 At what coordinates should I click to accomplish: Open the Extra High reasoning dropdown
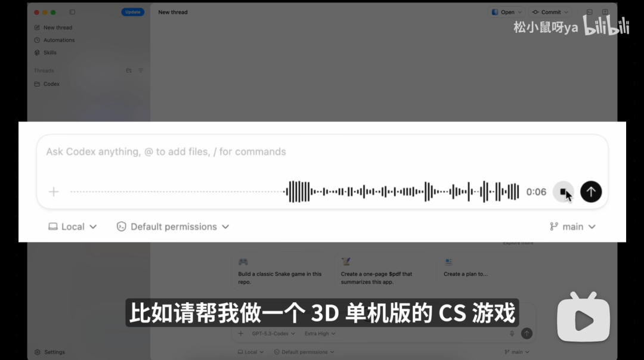(320, 334)
